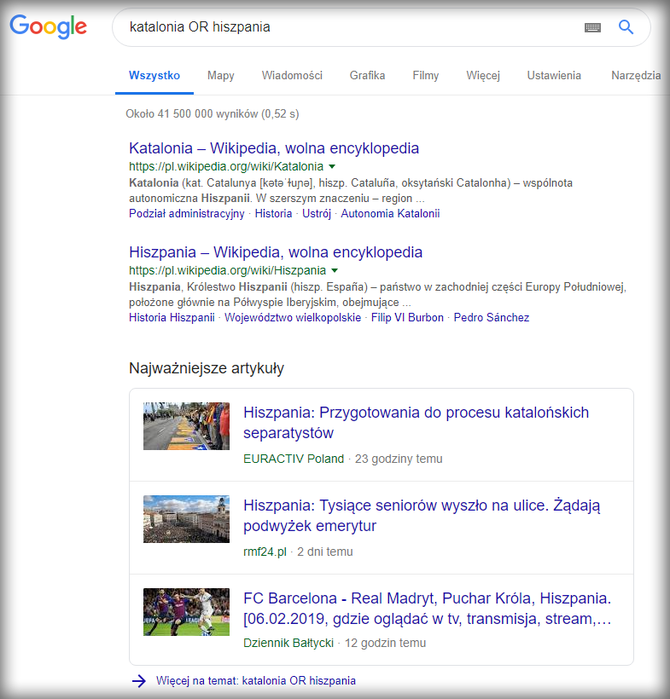Switch to the Mapy tab
Screen dimensions: 670x699
click(x=221, y=75)
